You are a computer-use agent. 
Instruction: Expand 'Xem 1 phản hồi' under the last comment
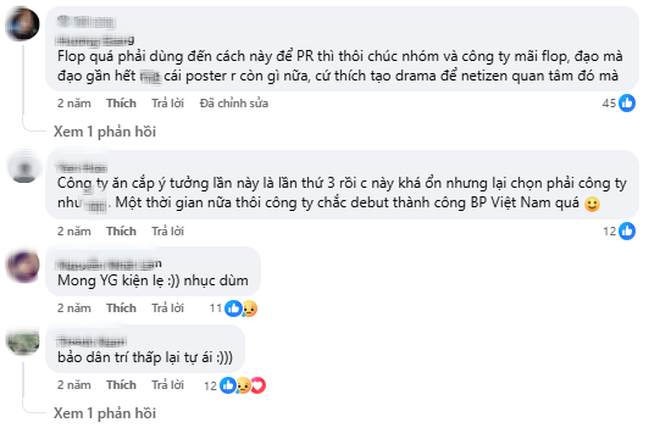coord(104,413)
